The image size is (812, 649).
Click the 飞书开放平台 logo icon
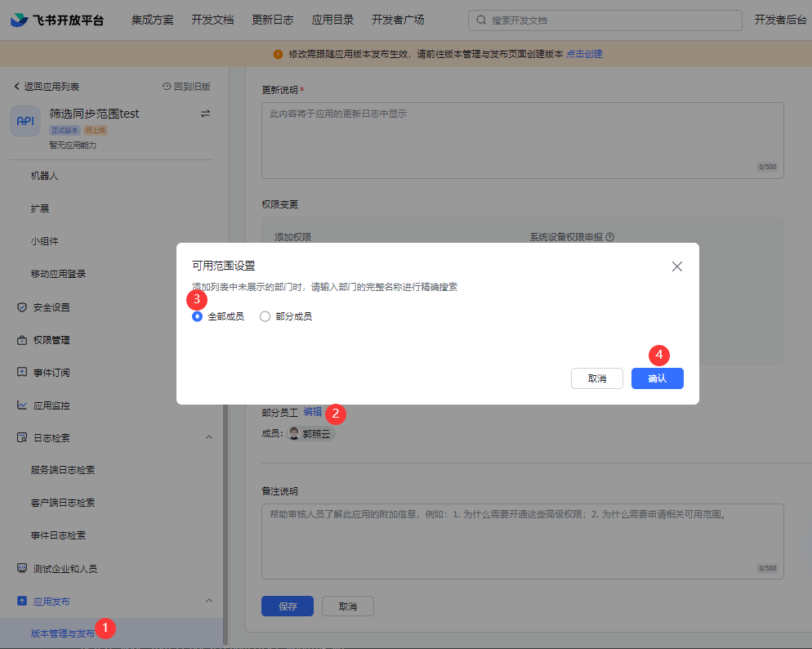(19, 20)
